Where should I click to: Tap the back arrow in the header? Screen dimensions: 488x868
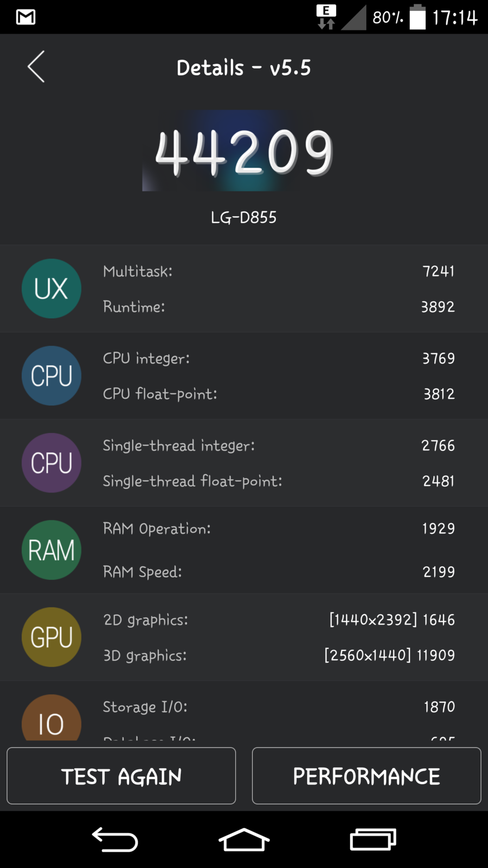pos(36,67)
